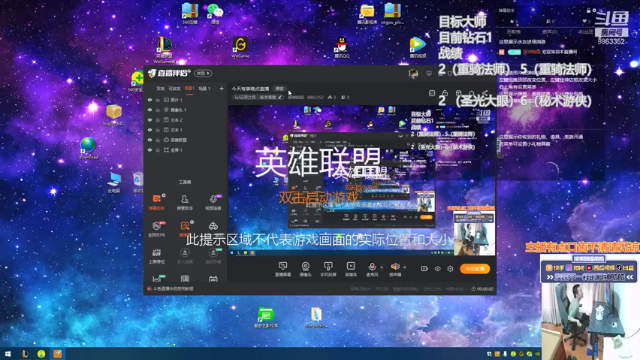Add a screen capture source from bottom bar
Viewport: 640px width, 360px height.
click(x=282, y=269)
